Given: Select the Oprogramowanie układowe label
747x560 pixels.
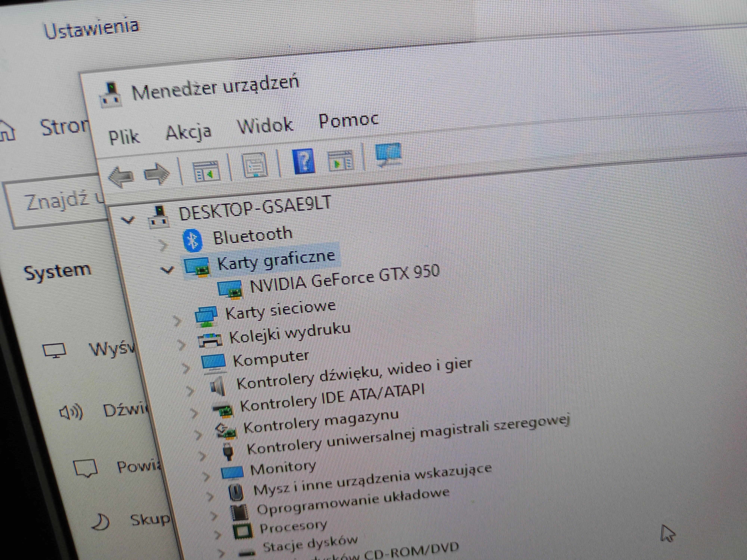Looking at the screenshot, I should click(353, 502).
